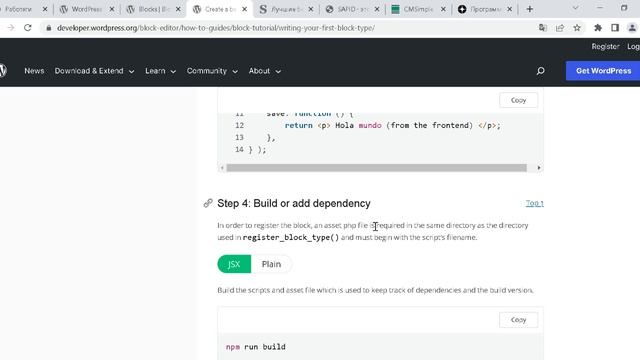Viewport: 640px width, 360px height.
Task: Expand the About dropdown menu
Action: coord(264,71)
